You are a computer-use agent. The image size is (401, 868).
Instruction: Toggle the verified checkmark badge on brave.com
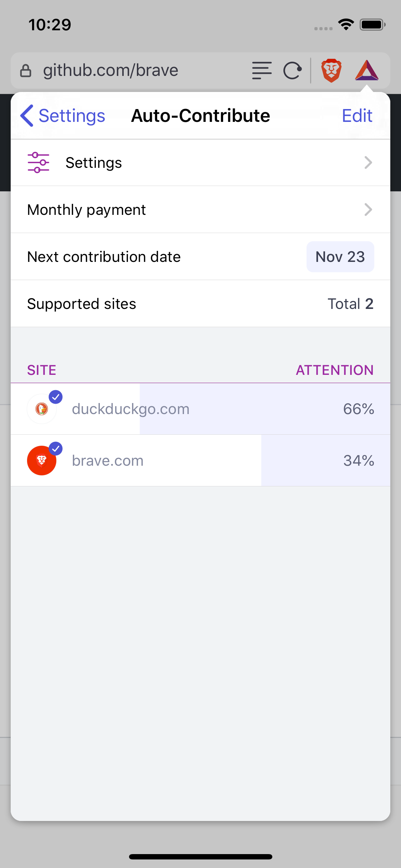point(56,449)
